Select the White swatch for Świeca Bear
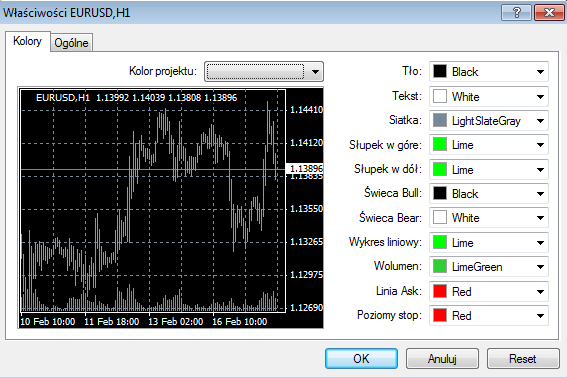567x378 pixels. 440,218
